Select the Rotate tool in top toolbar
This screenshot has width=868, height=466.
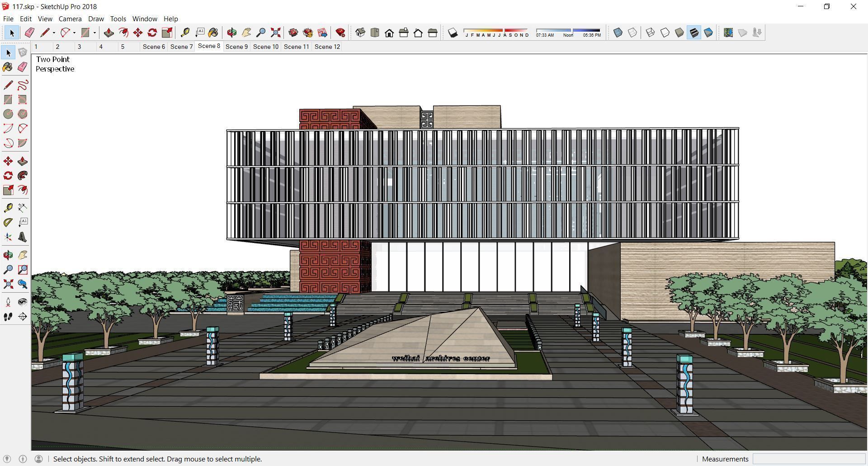[152, 33]
